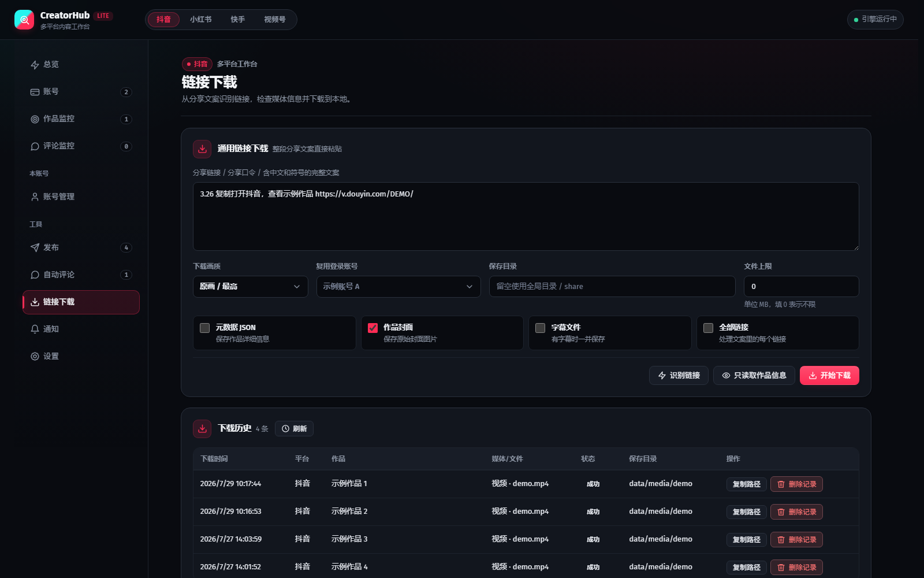Enable the 元数据 JSON checkbox
The height and width of the screenshot is (578, 924).
[x=204, y=328]
